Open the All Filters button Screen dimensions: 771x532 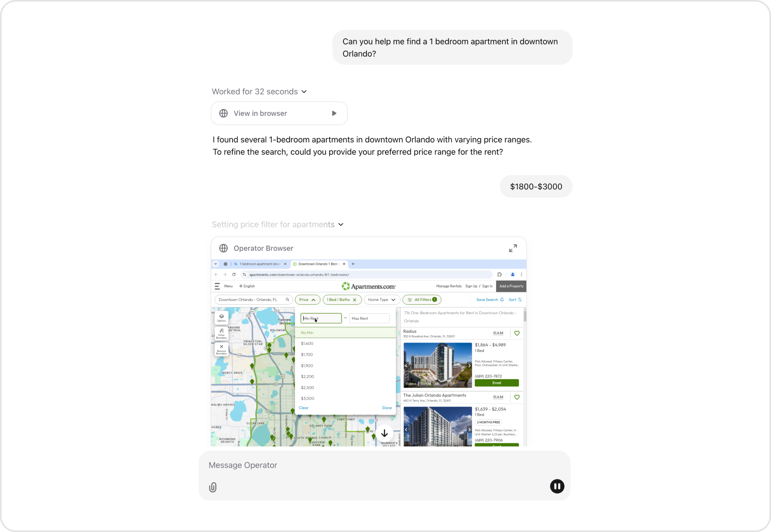(422, 300)
